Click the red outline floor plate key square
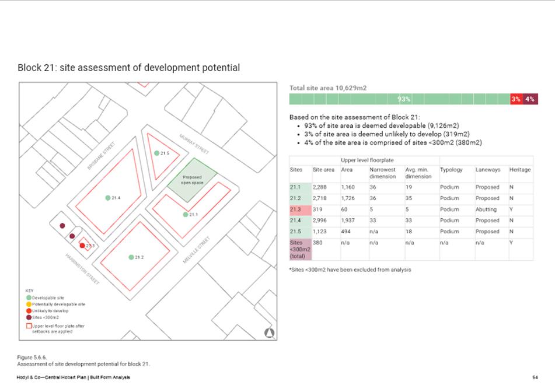 [x=29, y=326]
